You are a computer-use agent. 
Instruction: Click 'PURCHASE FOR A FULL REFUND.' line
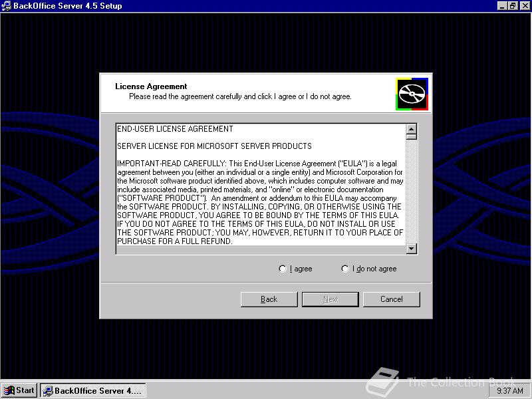[175, 241]
